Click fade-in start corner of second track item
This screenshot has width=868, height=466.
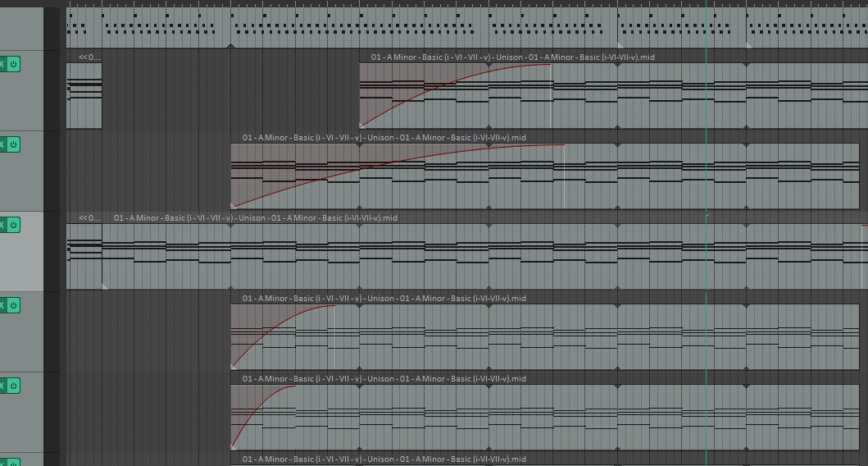pyautogui.click(x=234, y=206)
